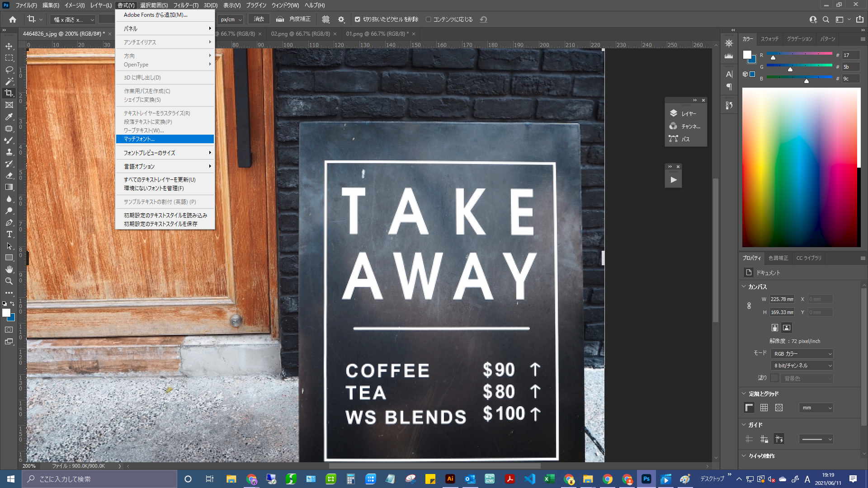Select the Lasso tool
Image resolution: width=868 pixels, height=488 pixels.
9,70
